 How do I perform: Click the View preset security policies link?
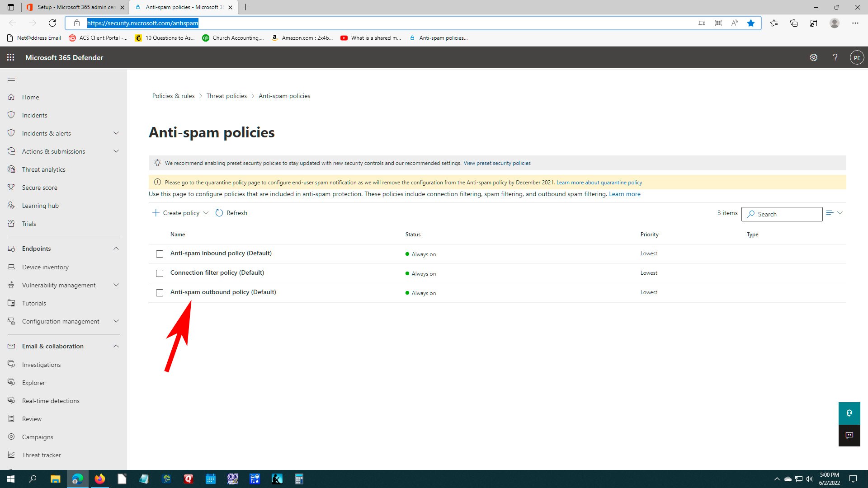pos(497,163)
